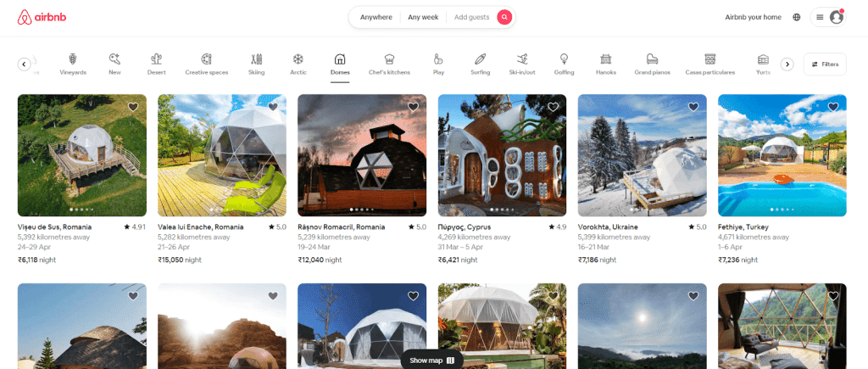
Task: Open the Vișeu de Sus, Romania title
Action: click(55, 227)
